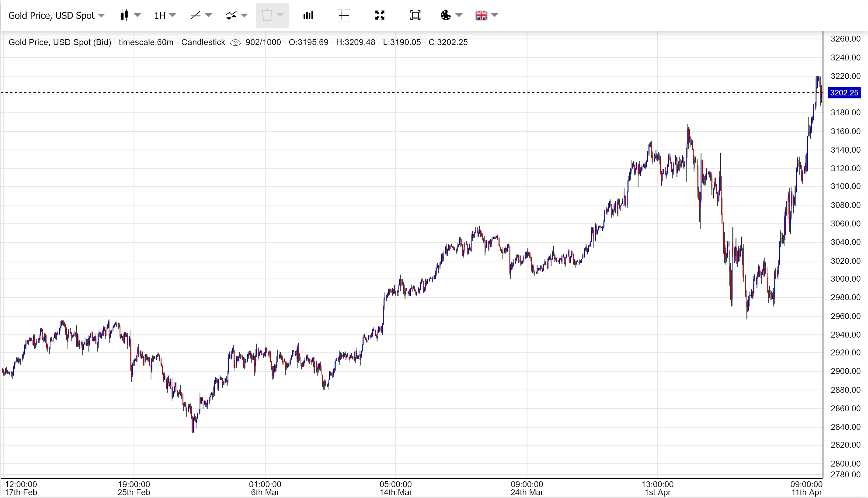The image size is (868, 498).
Task: Toggle the volume bars icon
Action: 308,15
